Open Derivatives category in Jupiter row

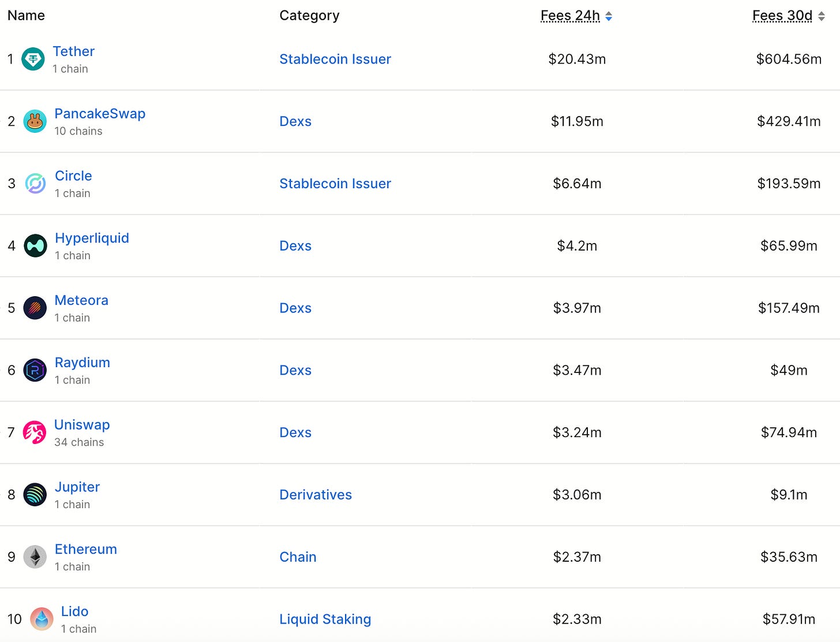(x=316, y=495)
